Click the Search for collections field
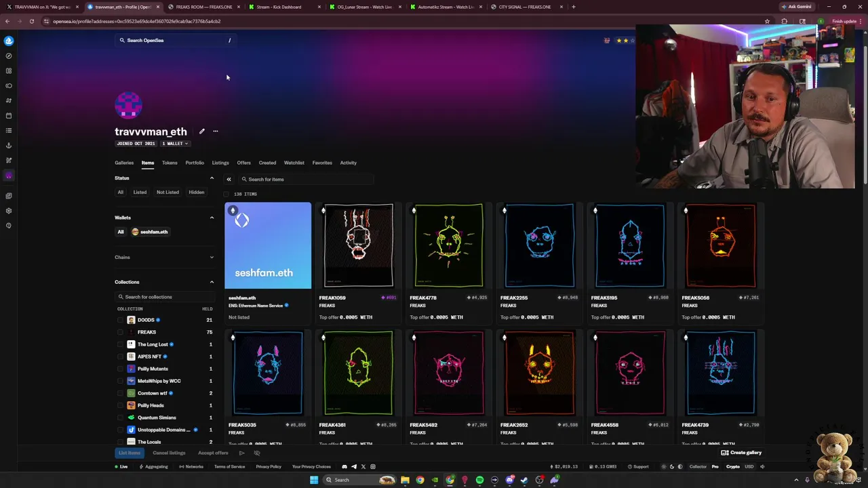The height and width of the screenshot is (488, 868). pyautogui.click(x=165, y=297)
